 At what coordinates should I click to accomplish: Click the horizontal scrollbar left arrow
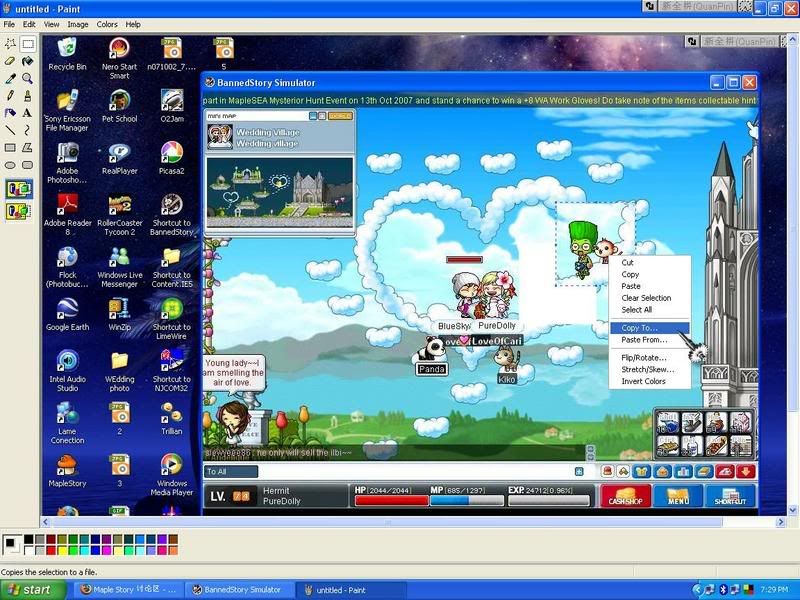[x=45, y=522]
